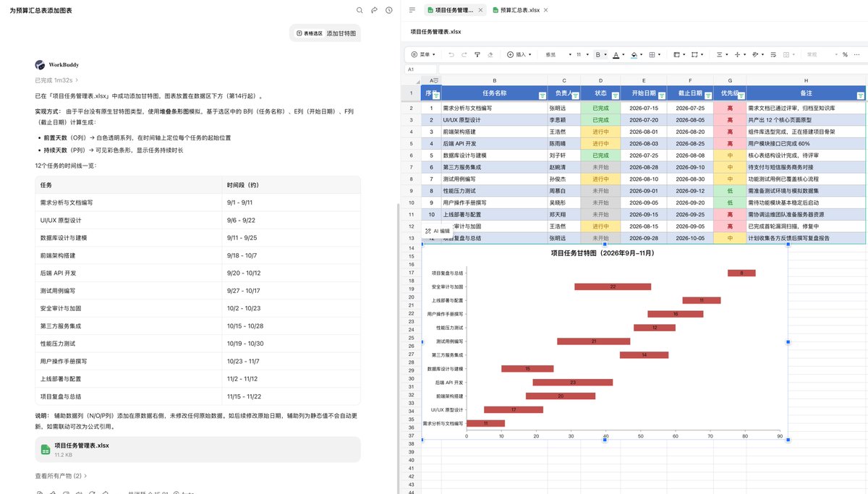Open the 菜单 dropdown

tap(425, 54)
